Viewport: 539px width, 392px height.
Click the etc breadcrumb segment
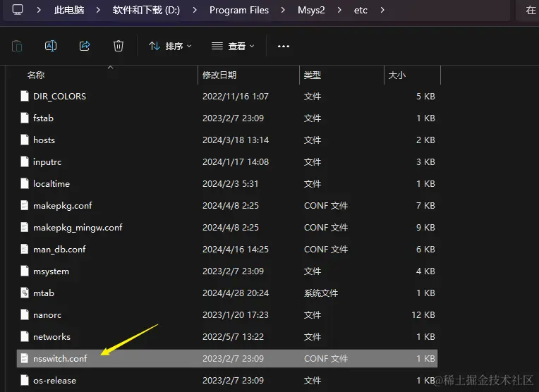pos(361,10)
